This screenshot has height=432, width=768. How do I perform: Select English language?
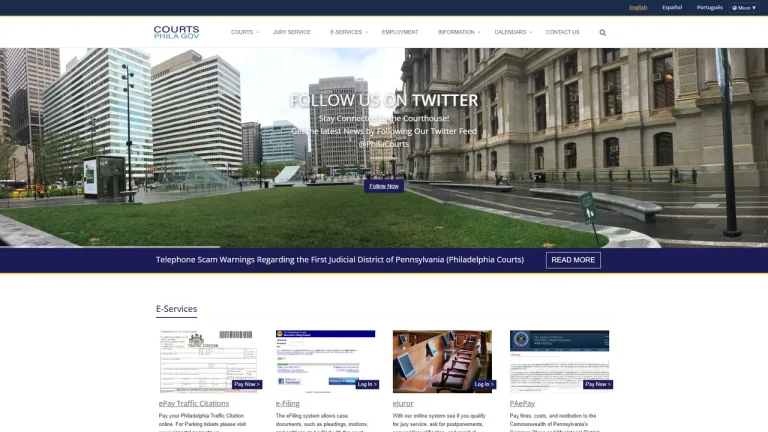pyautogui.click(x=638, y=7)
